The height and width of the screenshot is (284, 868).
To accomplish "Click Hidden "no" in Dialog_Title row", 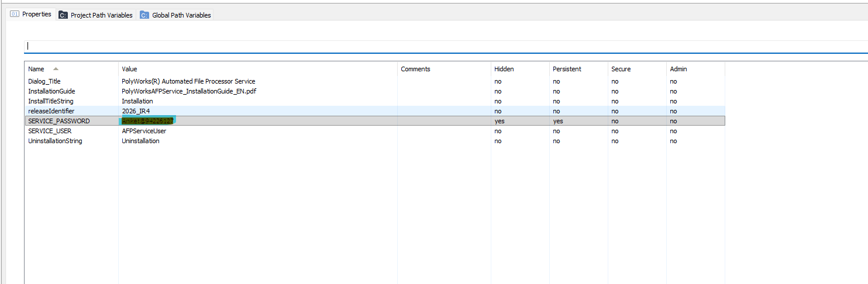I will pyautogui.click(x=498, y=81).
